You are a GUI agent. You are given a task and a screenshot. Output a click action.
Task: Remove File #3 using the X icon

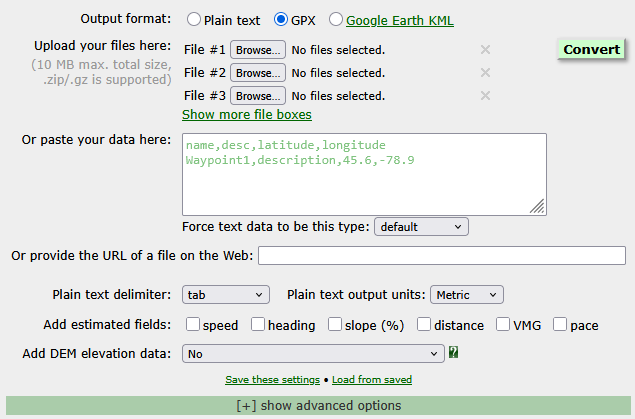point(485,95)
